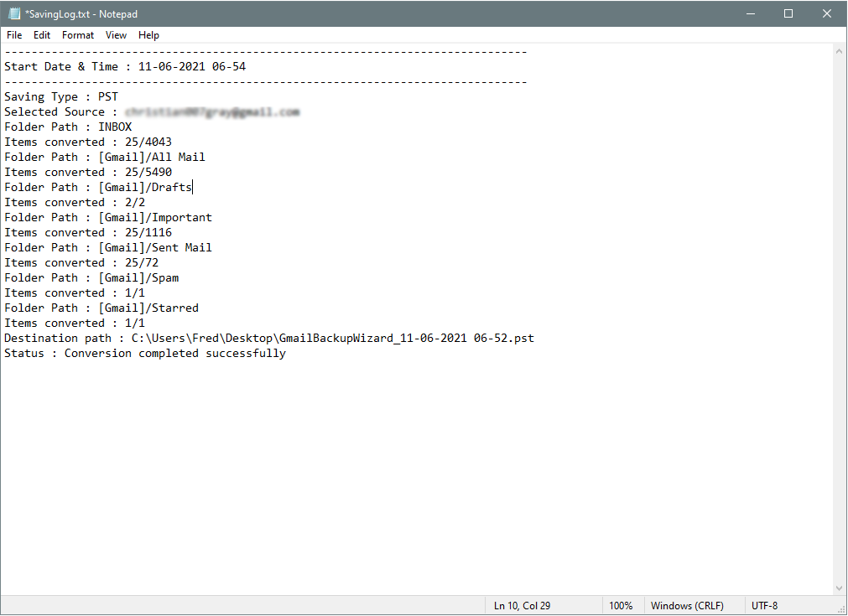Close the Notepad window

coord(827,13)
